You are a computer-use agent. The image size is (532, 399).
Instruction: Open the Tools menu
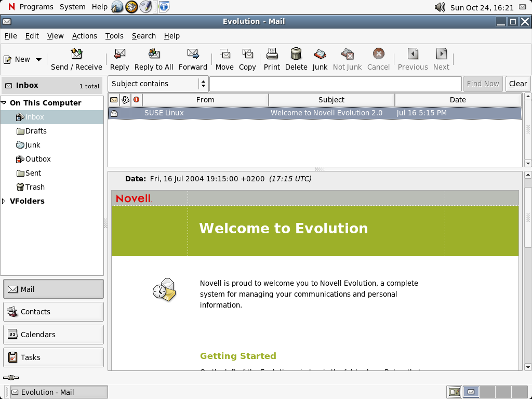[114, 36]
